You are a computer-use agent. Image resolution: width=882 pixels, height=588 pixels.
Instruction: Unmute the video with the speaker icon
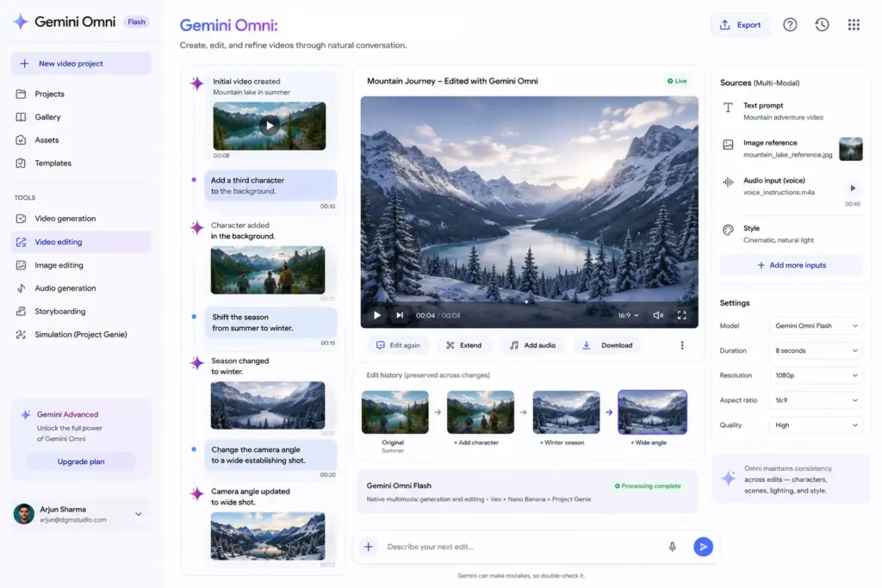point(658,315)
